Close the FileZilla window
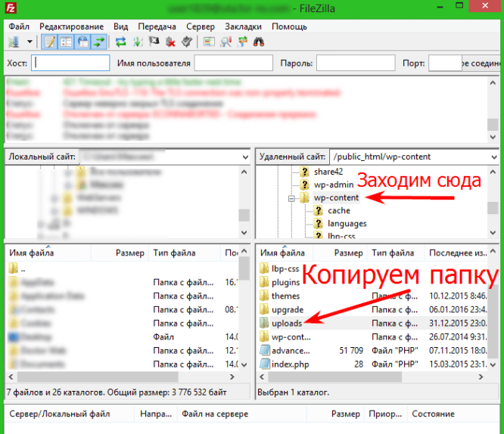 pos(485,6)
